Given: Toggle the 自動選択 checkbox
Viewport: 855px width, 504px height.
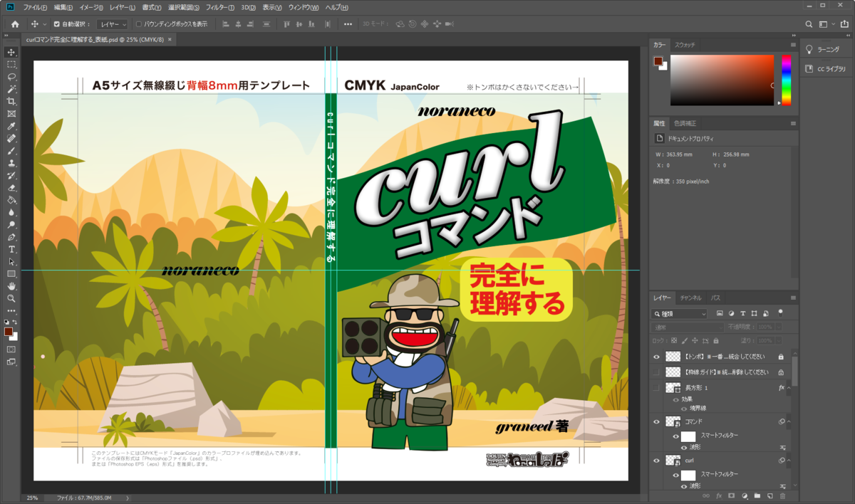Looking at the screenshot, I should pos(58,23).
